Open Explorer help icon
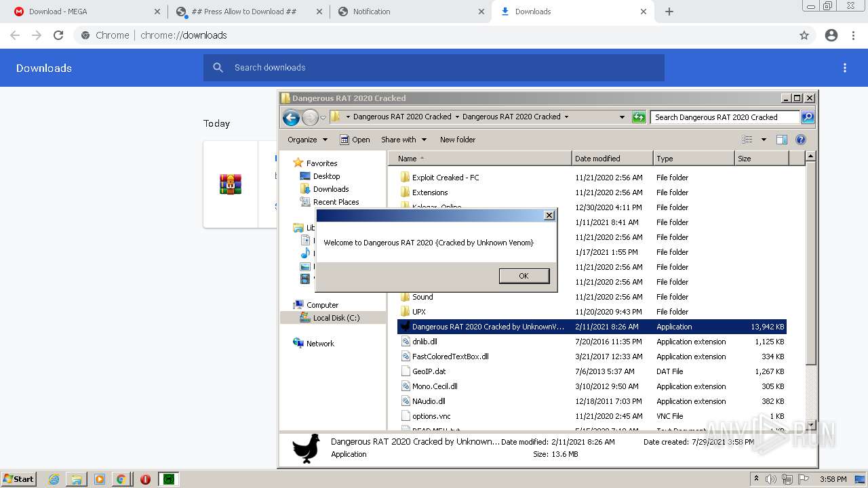This screenshot has height=488, width=868. click(x=801, y=140)
